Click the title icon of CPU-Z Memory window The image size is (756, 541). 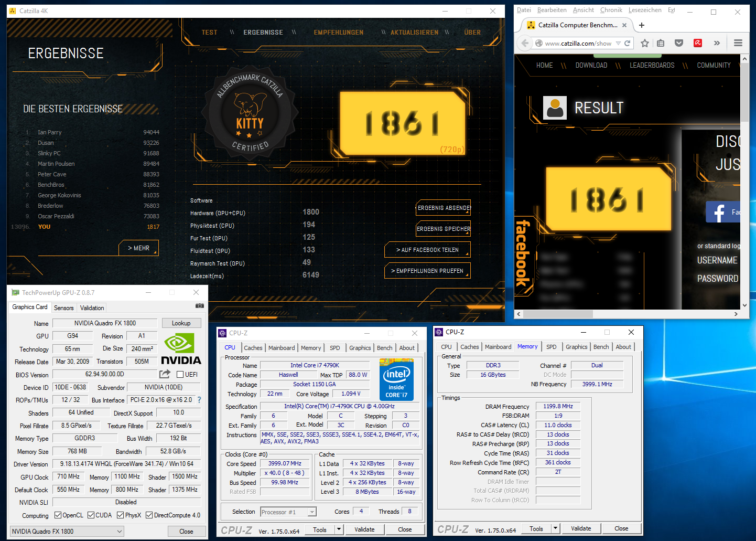[439, 332]
